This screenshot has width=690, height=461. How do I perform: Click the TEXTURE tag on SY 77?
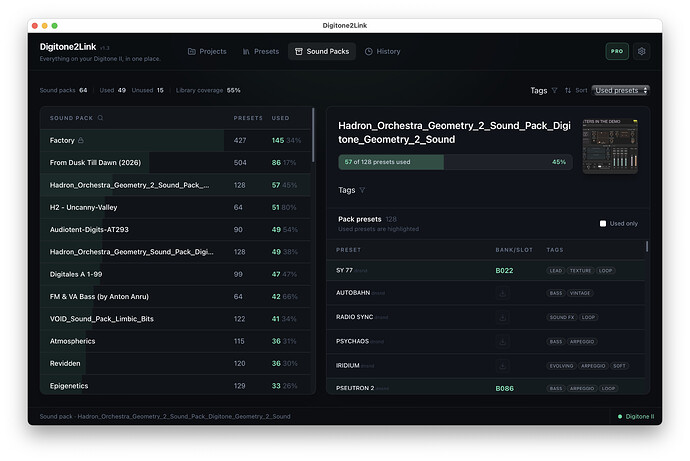(x=580, y=271)
